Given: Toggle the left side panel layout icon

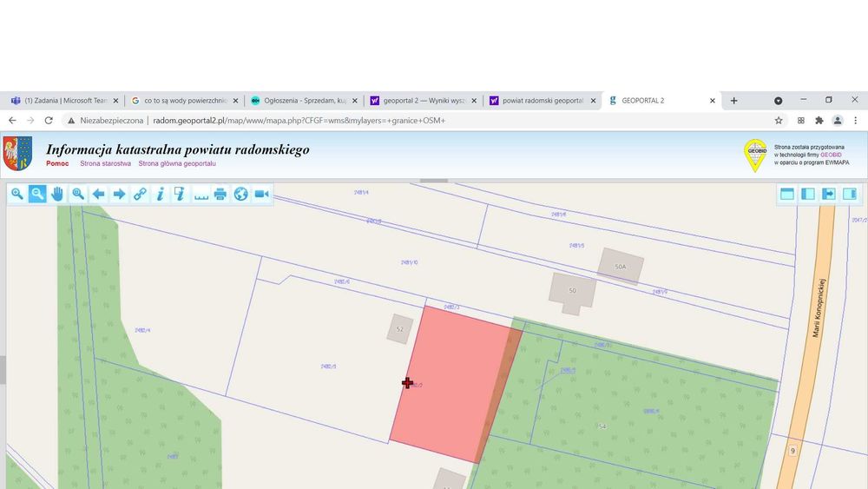Looking at the screenshot, I should [808, 194].
